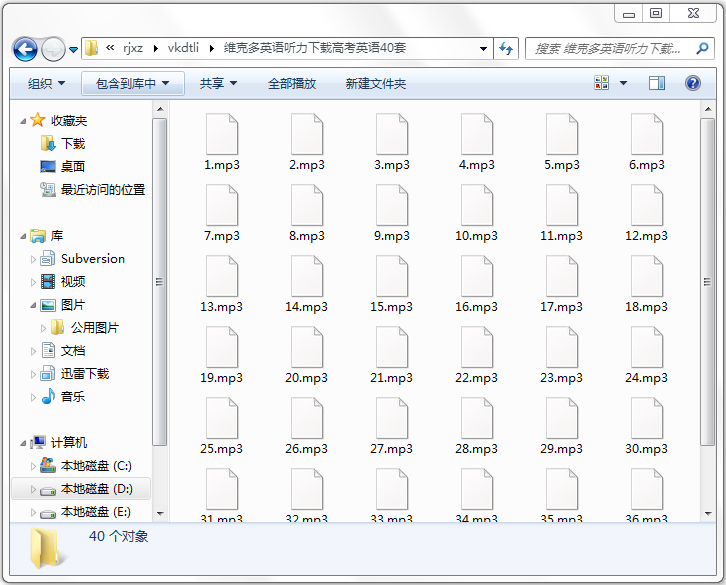Select the file 22.mp3

coord(476,355)
